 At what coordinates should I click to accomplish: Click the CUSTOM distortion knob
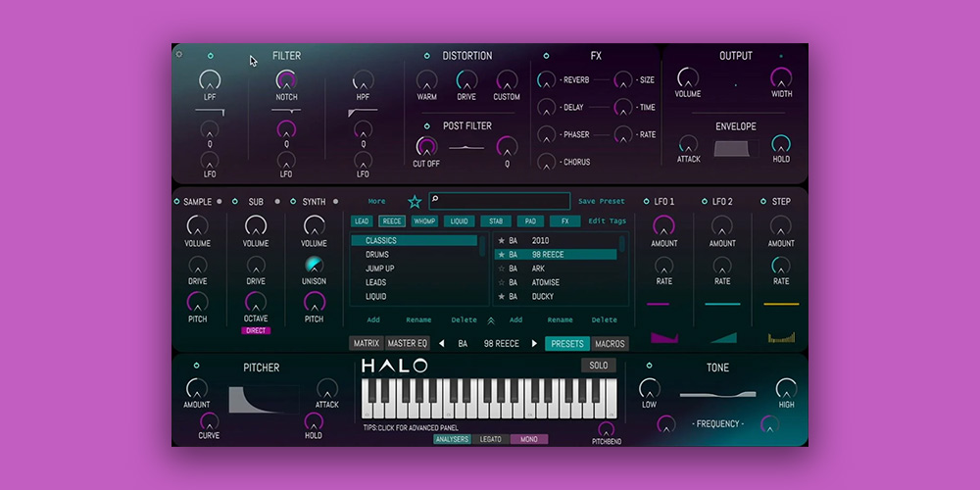(x=507, y=80)
